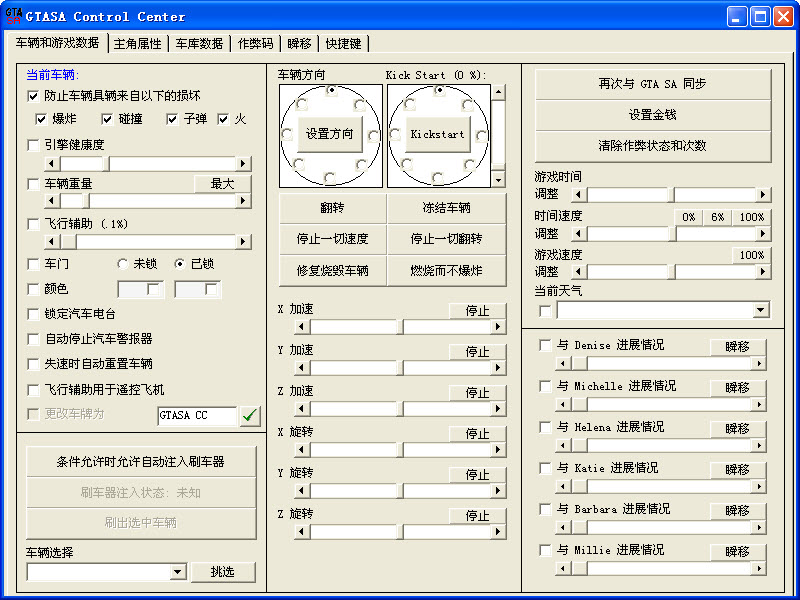Click the Kickstart dial control
Screen dimensions: 800x600
439,133
